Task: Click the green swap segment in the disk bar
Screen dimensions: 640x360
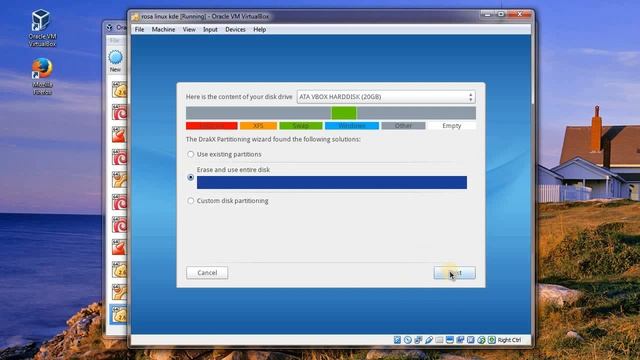Action: click(344, 113)
